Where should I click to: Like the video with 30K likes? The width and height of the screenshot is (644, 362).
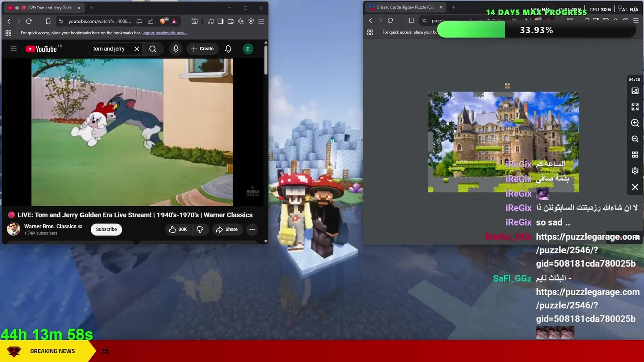tap(178, 229)
